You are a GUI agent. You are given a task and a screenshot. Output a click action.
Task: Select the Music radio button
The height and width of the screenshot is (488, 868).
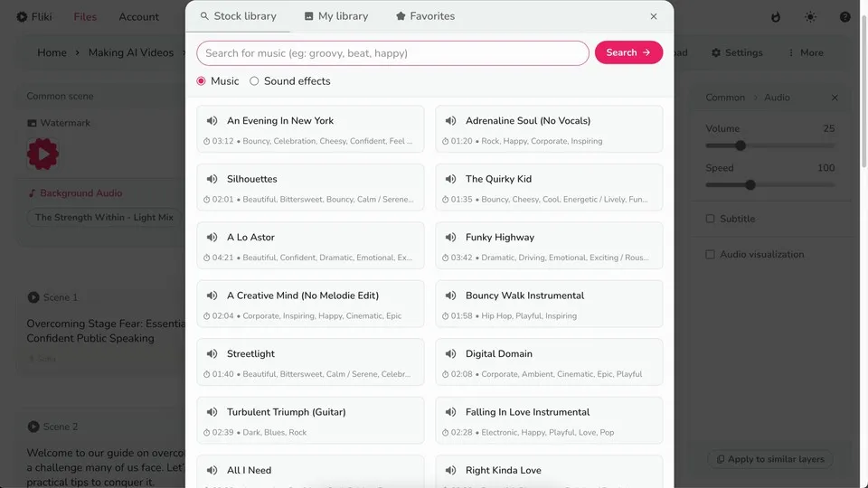pyautogui.click(x=201, y=80)
